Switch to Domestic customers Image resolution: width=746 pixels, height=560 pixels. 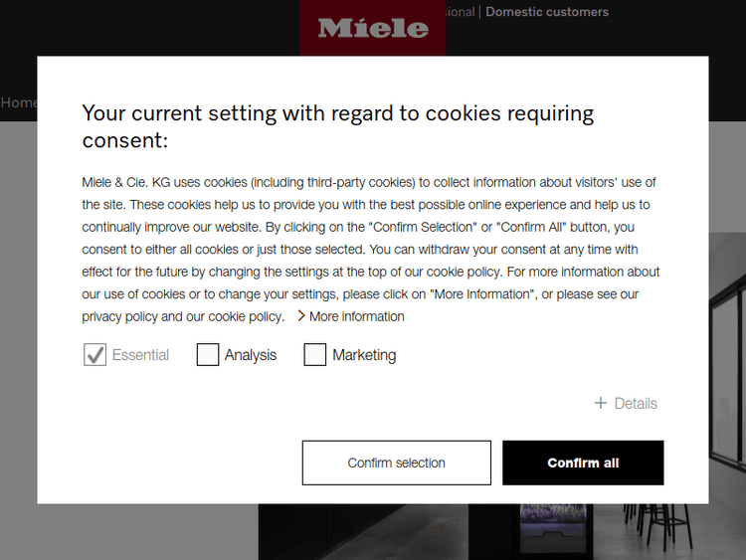pos(547,12)
